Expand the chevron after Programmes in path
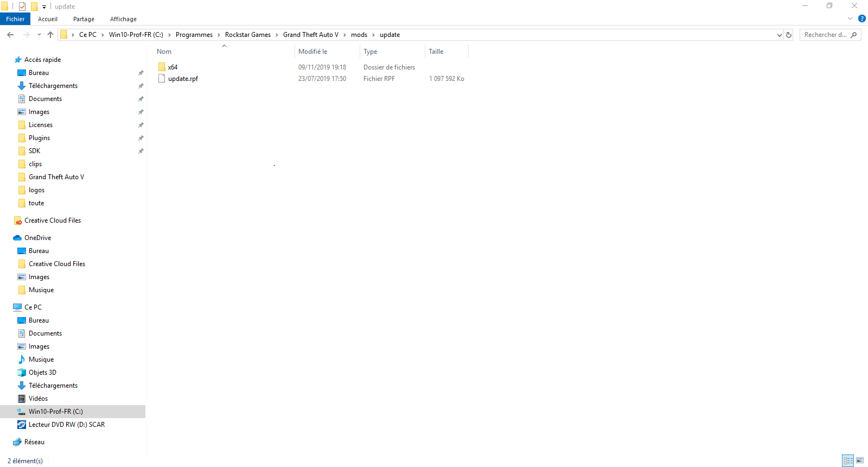The width and height of the screenshot is (868, 467). [219, 35]
